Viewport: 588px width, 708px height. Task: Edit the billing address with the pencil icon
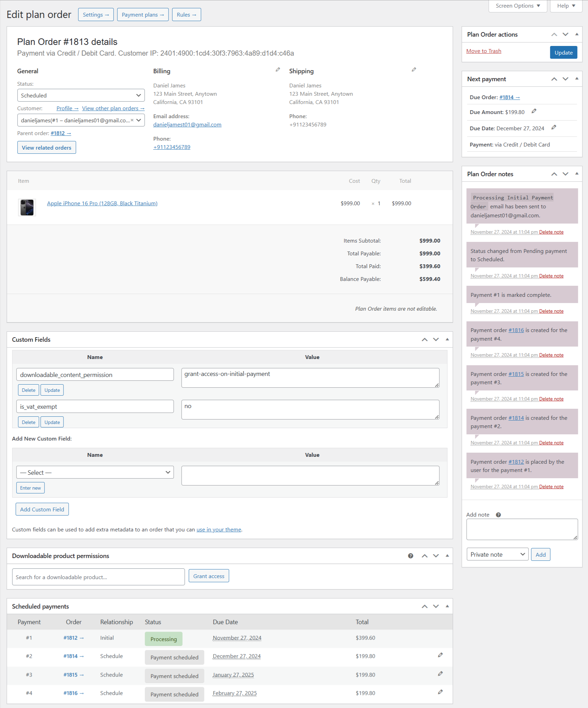click(278, 69)
